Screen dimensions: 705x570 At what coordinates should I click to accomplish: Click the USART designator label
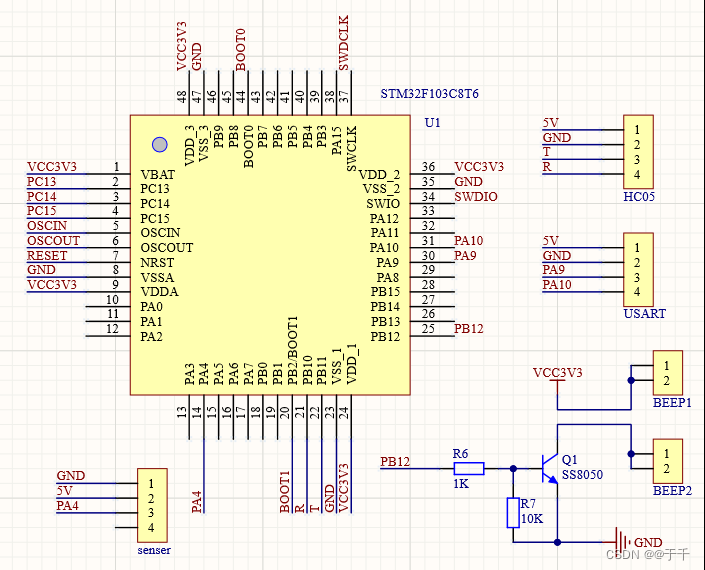click(644, 313)
